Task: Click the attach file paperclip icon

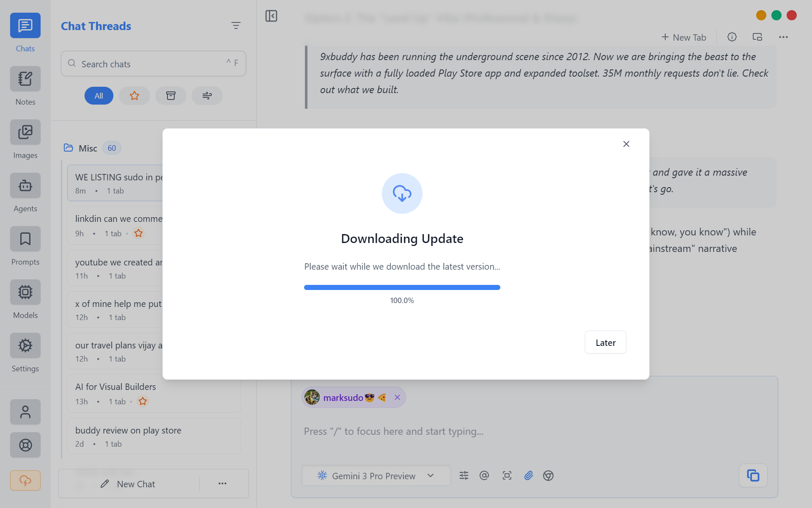Action: [x=528, y=475]
